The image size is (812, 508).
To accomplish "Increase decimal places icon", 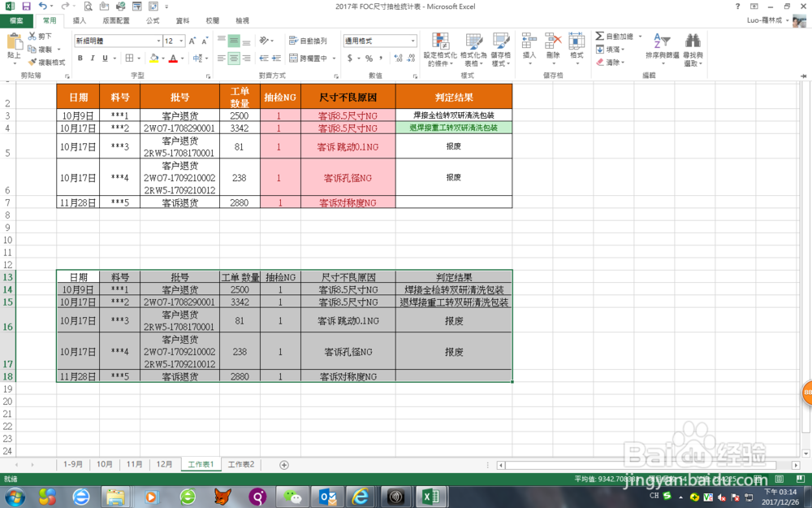I will 398,58.
